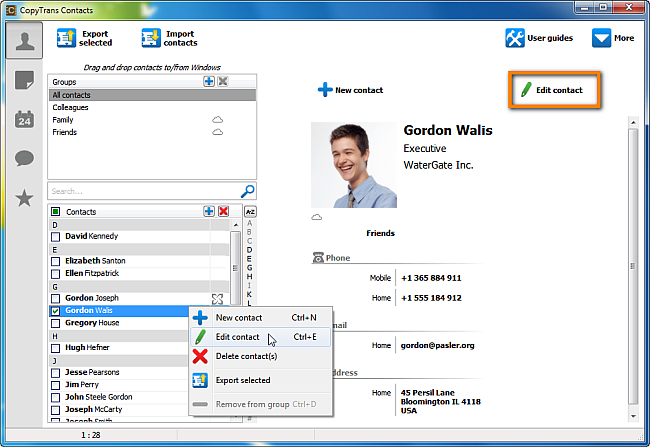Image resolution: width=650 pixels, height=447 pixels.
Task: Tick the Hugh Hefner checkbox
Action: [56, 347]
